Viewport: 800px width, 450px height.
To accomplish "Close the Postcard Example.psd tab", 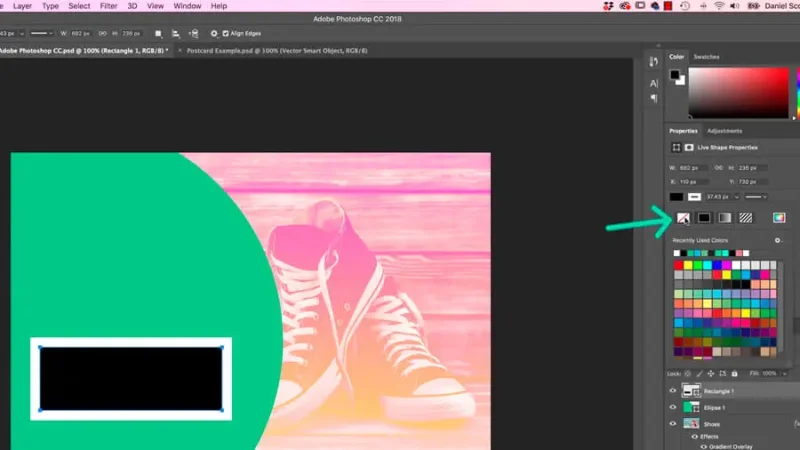I will (x=180, y=51).
